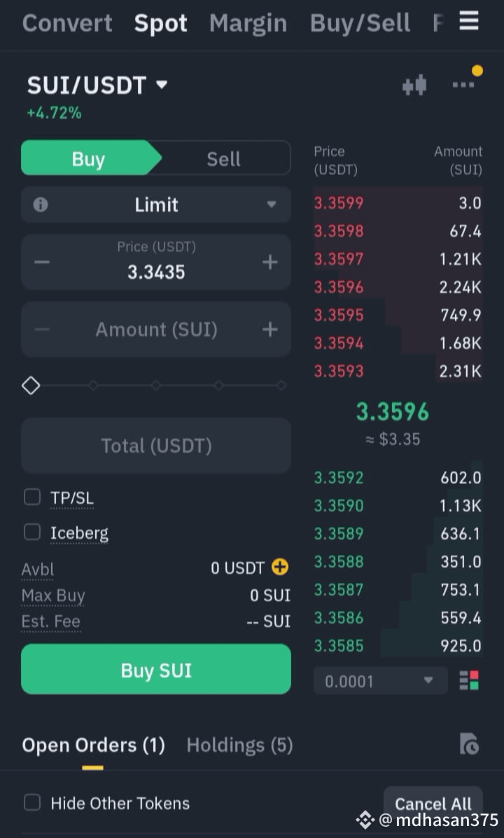
Task: Open the order history clock icon
Action: point(469,744)
